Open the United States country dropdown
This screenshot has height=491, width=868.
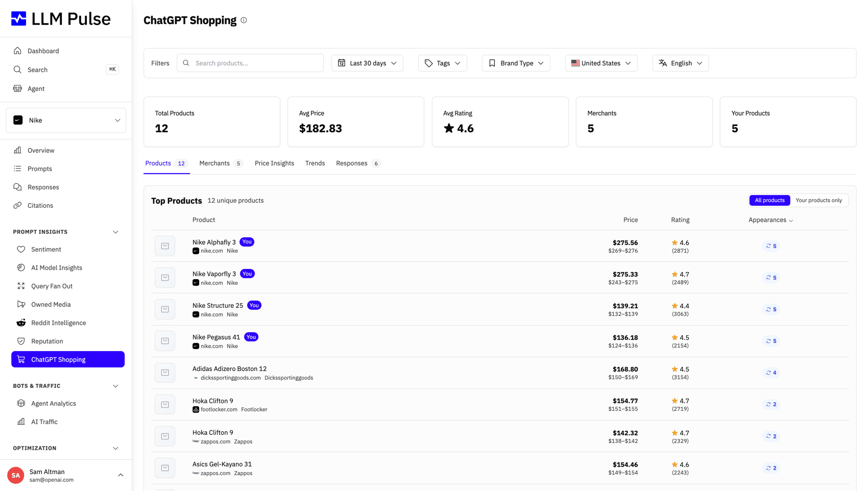[601, 63]
